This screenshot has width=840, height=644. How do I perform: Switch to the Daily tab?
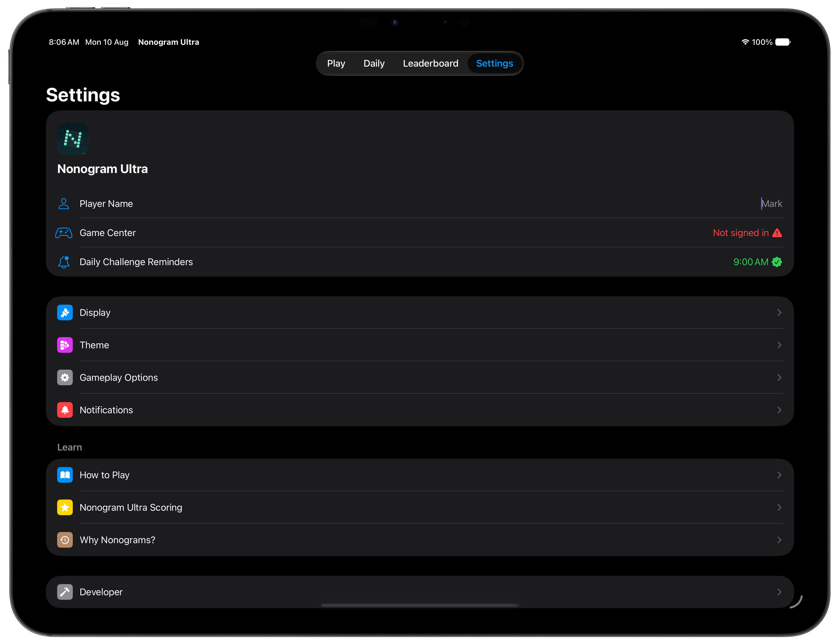pyautogui.click(x=374, y=63)
